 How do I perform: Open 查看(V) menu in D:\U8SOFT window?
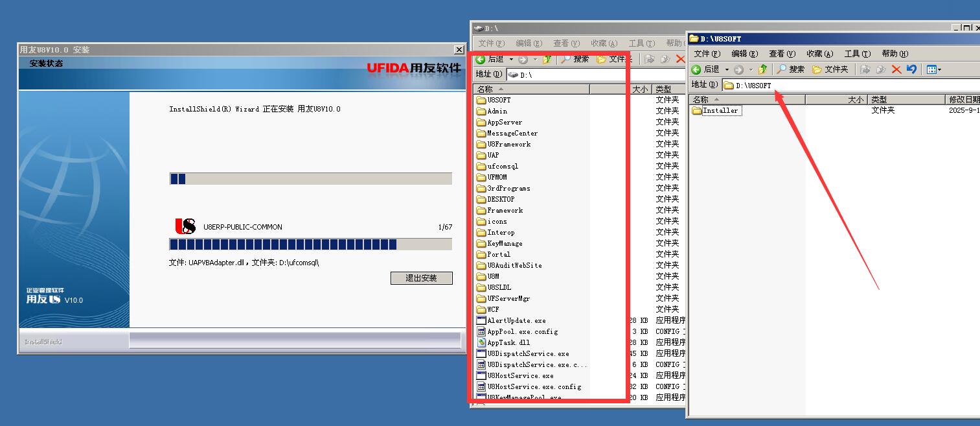pyautogui.click(x=782, y=54)
